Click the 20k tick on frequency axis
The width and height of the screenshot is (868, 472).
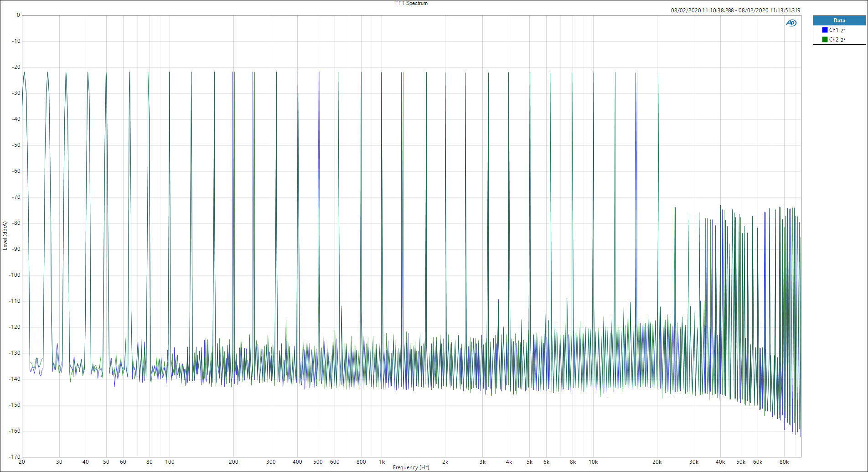point(656,462)
